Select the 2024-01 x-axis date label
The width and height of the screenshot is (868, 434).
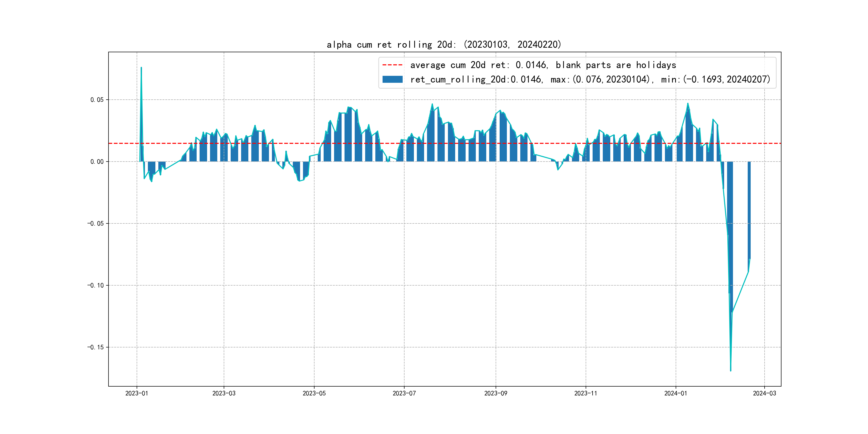(x=676, y=393)
